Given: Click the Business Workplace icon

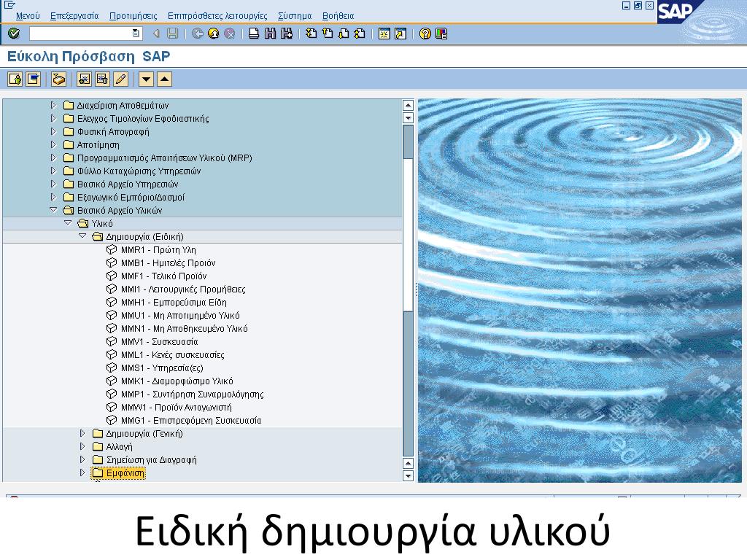Looking at the screenshot, I should [58, 79].
